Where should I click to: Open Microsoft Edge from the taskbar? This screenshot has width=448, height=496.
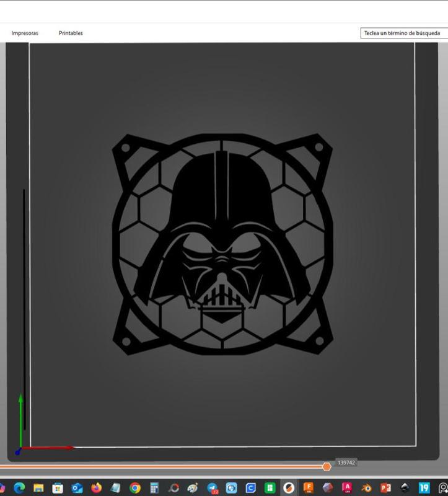[19, 488]
